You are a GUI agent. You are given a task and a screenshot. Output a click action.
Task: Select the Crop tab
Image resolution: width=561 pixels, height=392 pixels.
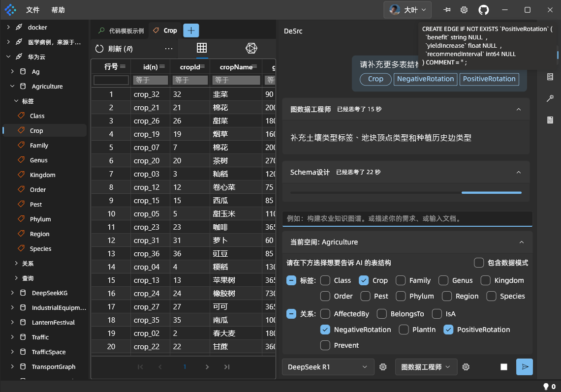point(166,31)
